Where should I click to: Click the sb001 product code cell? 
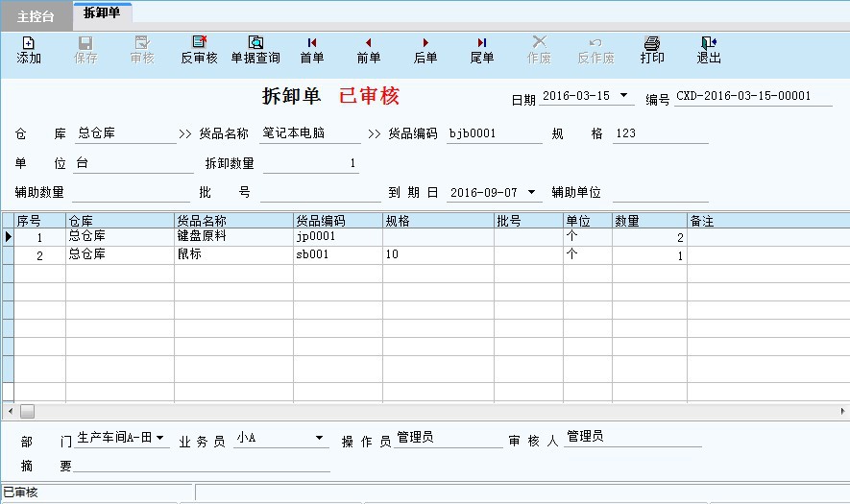point(338,255)
